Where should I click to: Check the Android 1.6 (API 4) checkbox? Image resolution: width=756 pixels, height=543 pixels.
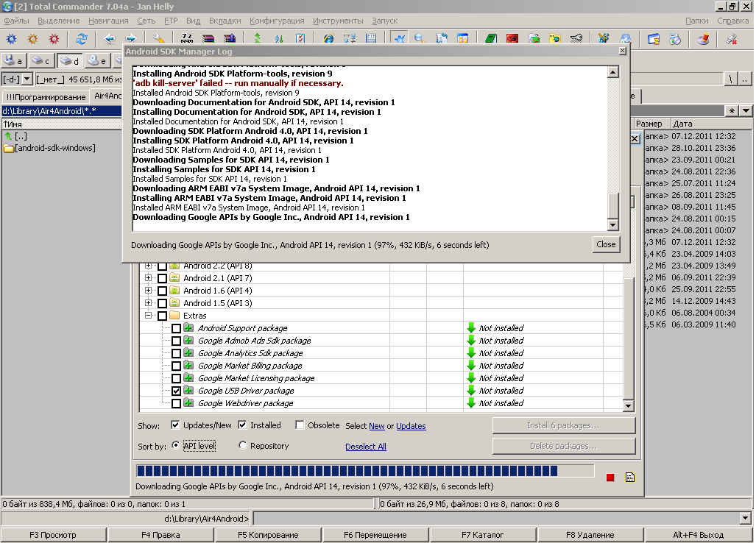coord(163,291)
